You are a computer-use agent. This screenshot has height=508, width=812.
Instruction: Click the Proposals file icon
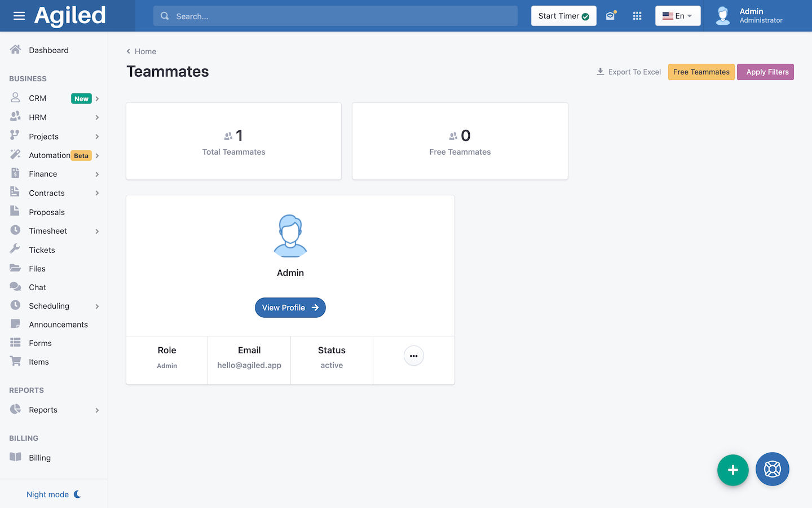point(15,212)
